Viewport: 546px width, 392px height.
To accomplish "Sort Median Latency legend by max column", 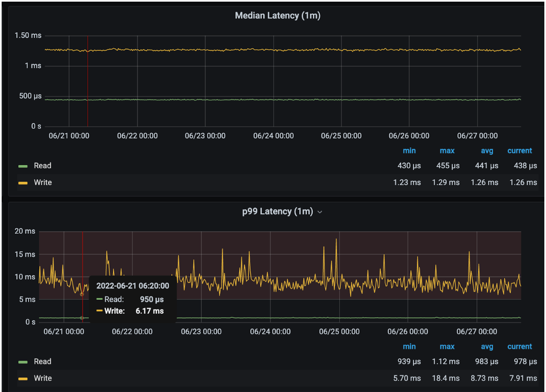I will [x=447, y=151].
